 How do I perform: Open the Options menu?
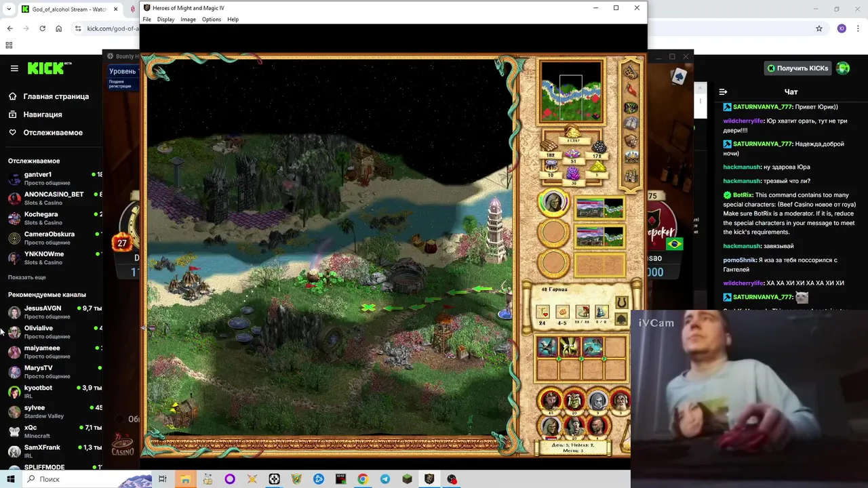point(211,20)
